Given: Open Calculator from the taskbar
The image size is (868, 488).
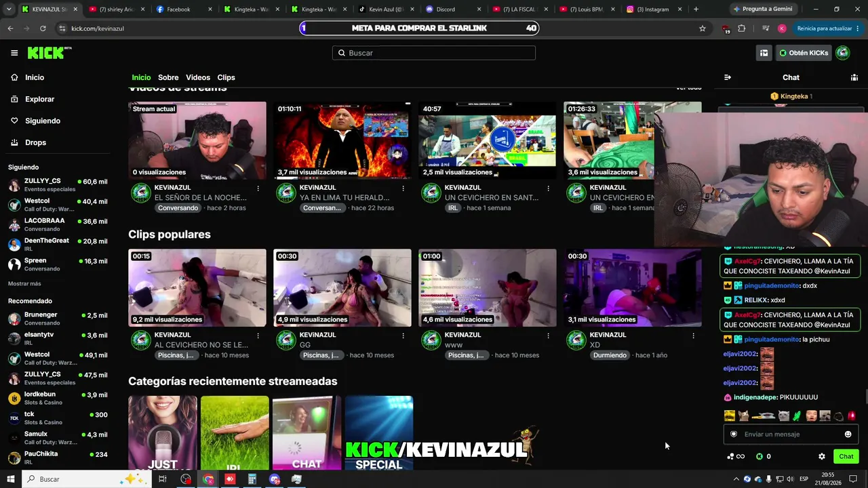Looking at the screenshot, I should (252, 479).
